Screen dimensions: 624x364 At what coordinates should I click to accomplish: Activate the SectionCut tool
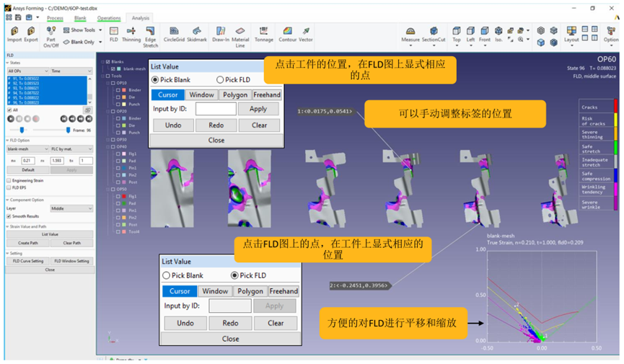[x=434, y=35]
